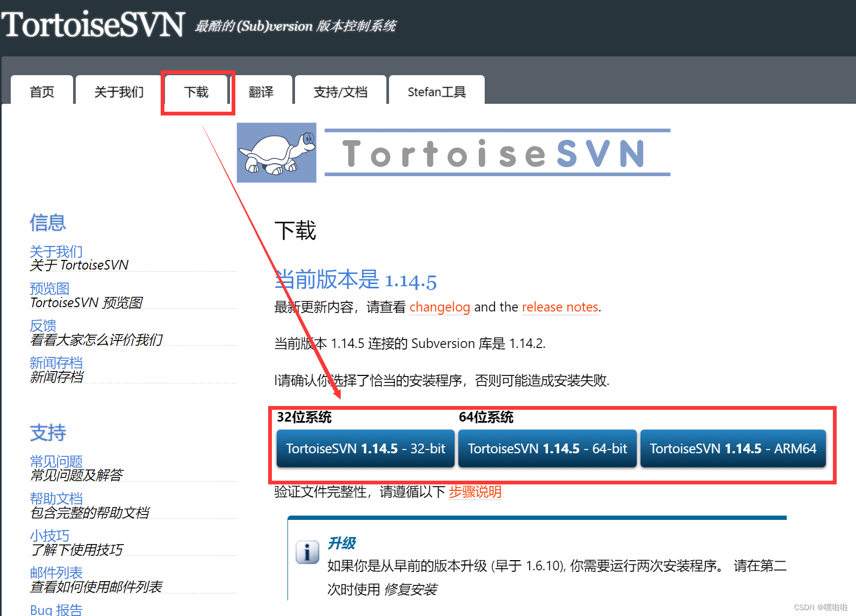
Task: Click the 关于我们 sidebar link
Action: [56, 251]
